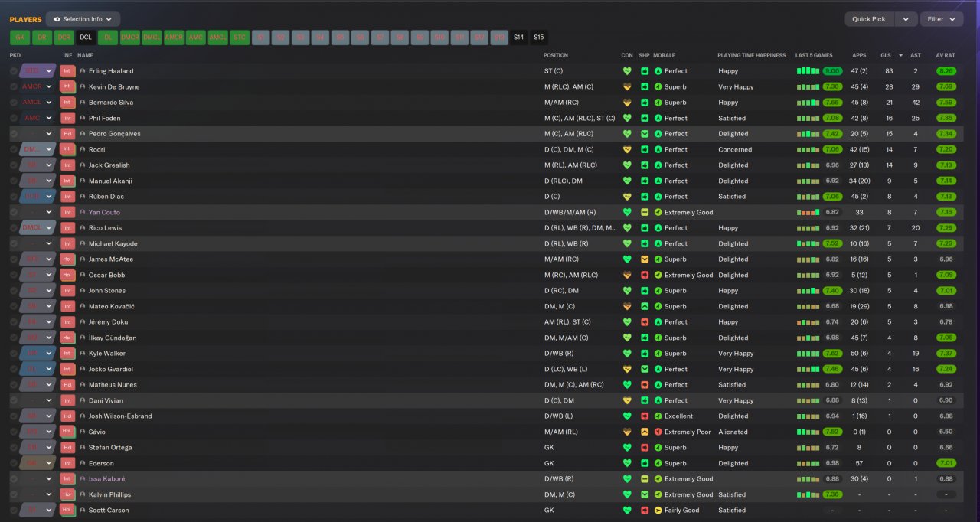Sort by the MORALE column header

point(665,55)
